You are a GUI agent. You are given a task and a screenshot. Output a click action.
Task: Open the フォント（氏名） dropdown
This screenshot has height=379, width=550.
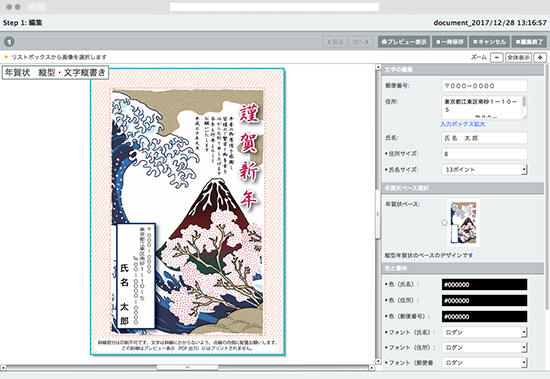click(484, 332)
